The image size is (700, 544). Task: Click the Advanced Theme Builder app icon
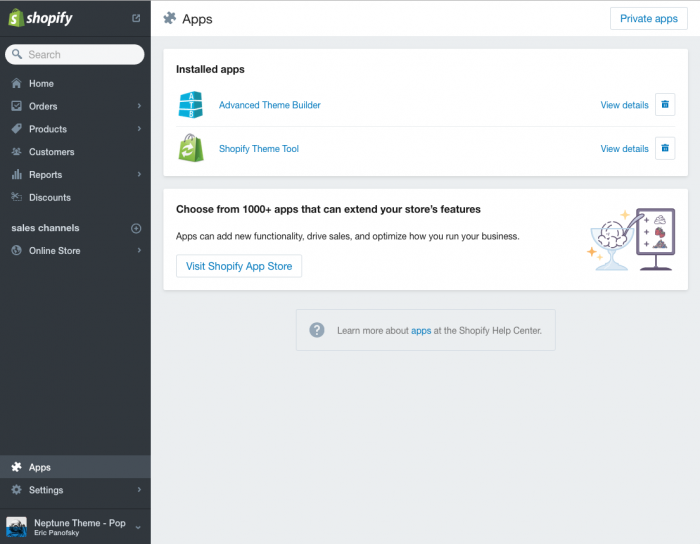[x=191, y=105]
